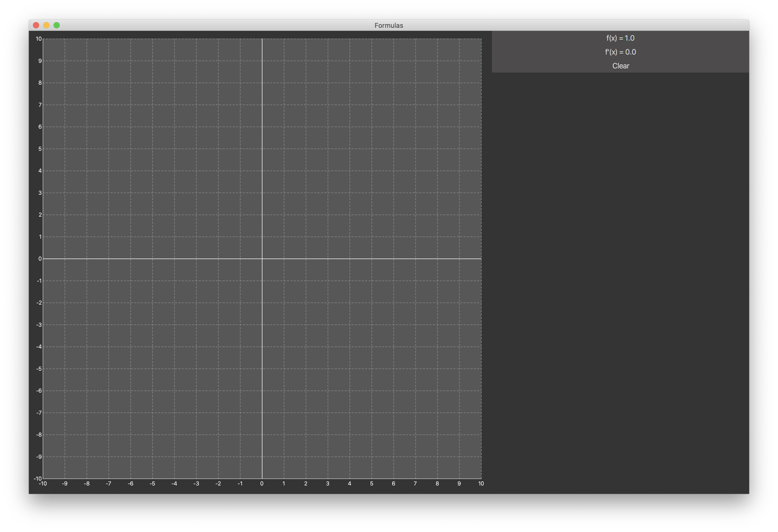Click the x-axis label 0

[x=262, y=483]
